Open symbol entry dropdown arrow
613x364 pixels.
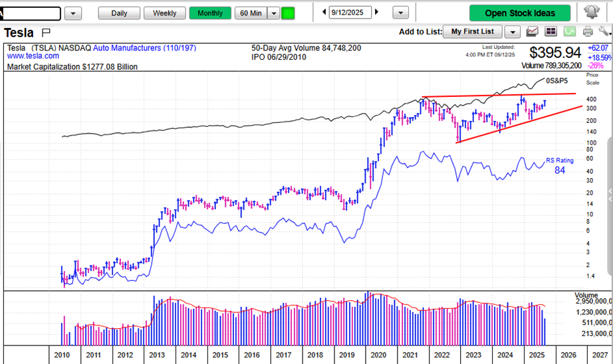pos(73,13)
